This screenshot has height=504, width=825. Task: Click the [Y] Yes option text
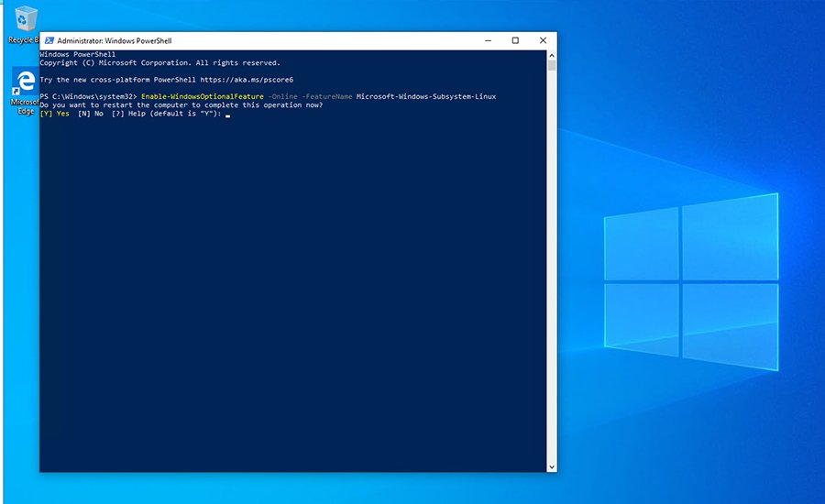55,114
